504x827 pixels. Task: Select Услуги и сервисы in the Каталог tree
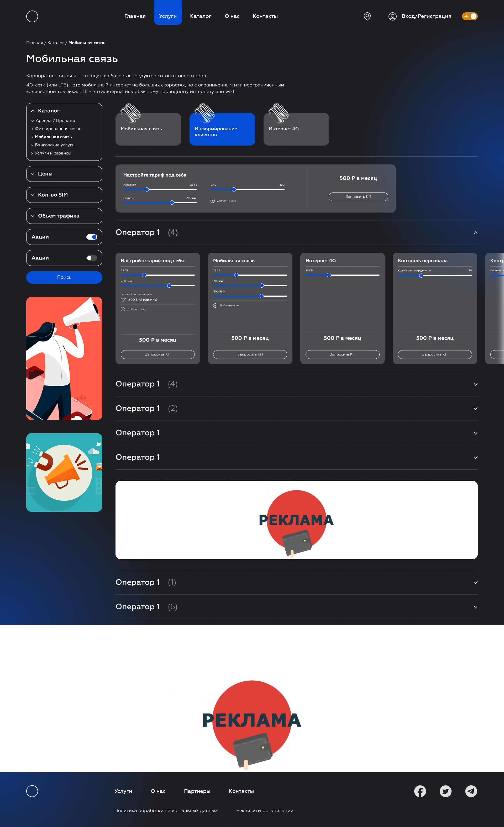tap(53, 153)
